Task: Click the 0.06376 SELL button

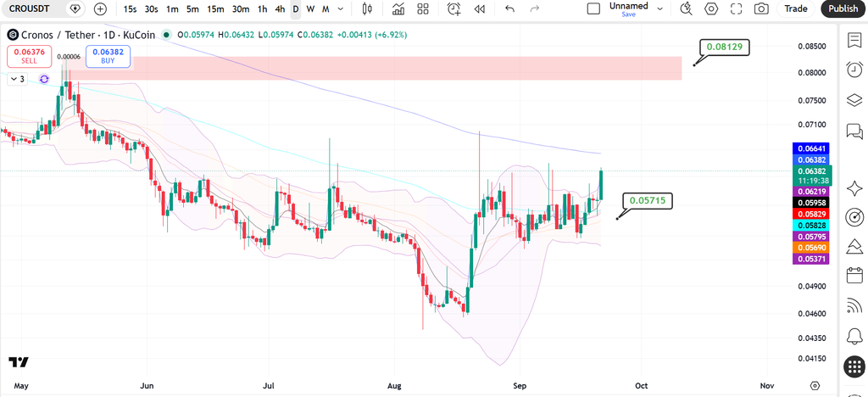Action: (x=30, y=56)
